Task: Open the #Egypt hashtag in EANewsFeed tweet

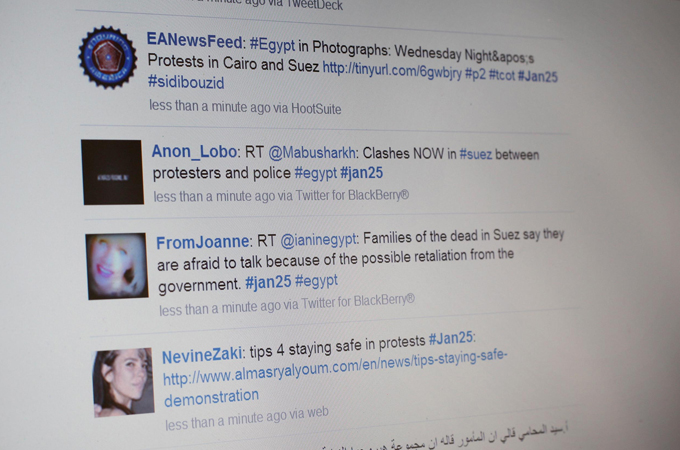Action: click(272, 44)
